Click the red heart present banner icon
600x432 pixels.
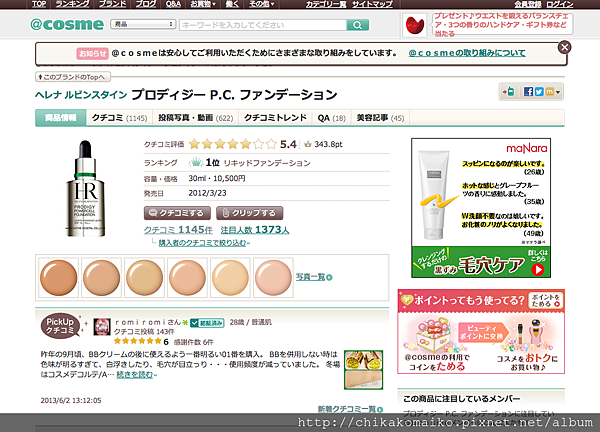tap(415, 25)
